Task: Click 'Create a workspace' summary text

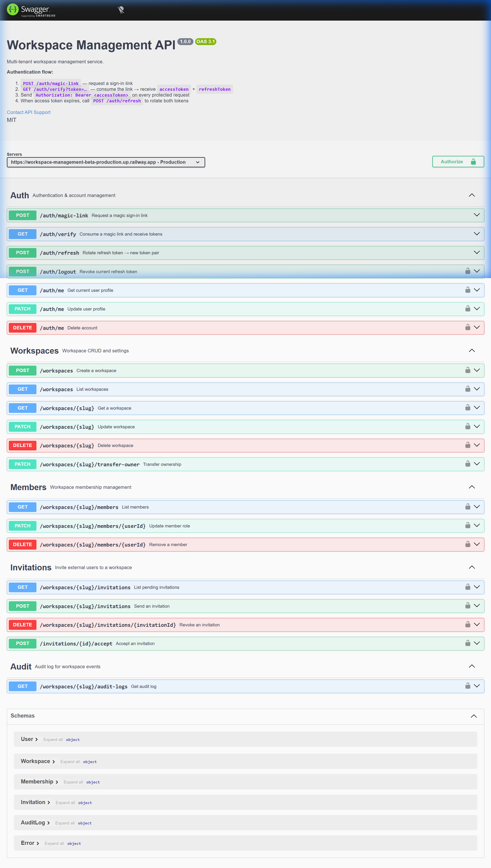Action: [x=96, y=371]
